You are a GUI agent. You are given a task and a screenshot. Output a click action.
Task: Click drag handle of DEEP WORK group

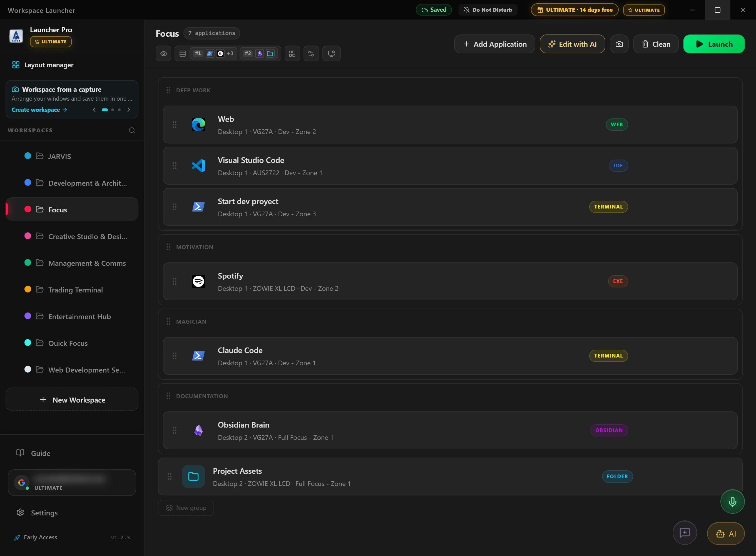click(168, 90)
